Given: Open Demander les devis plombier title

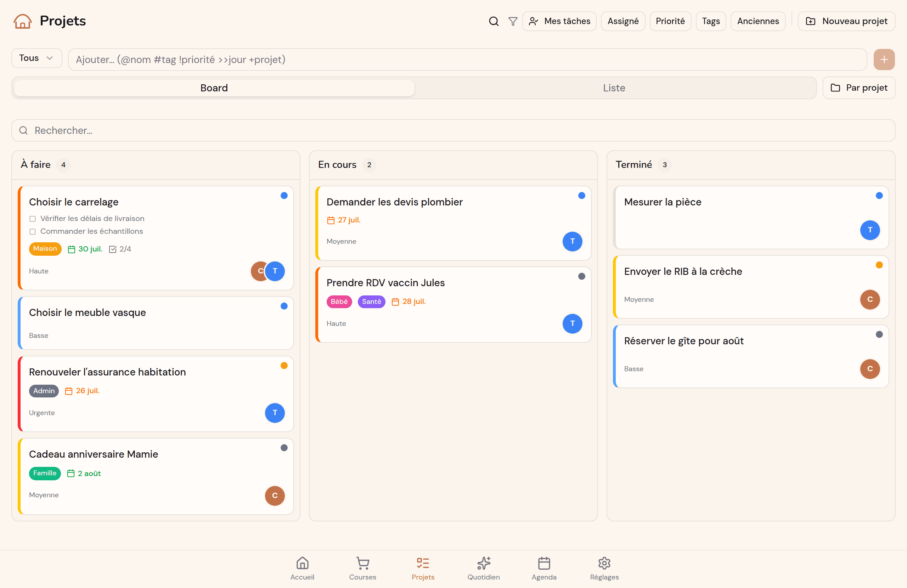Looking at the screenshot, I should tap(394, 202).
